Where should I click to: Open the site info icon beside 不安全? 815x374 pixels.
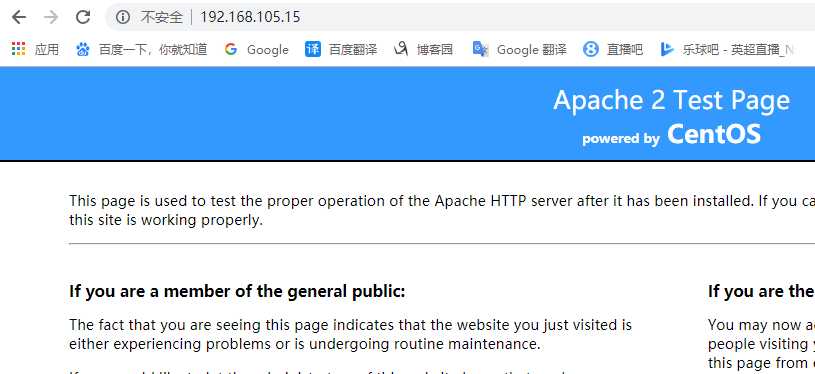(x=123, y=17)
